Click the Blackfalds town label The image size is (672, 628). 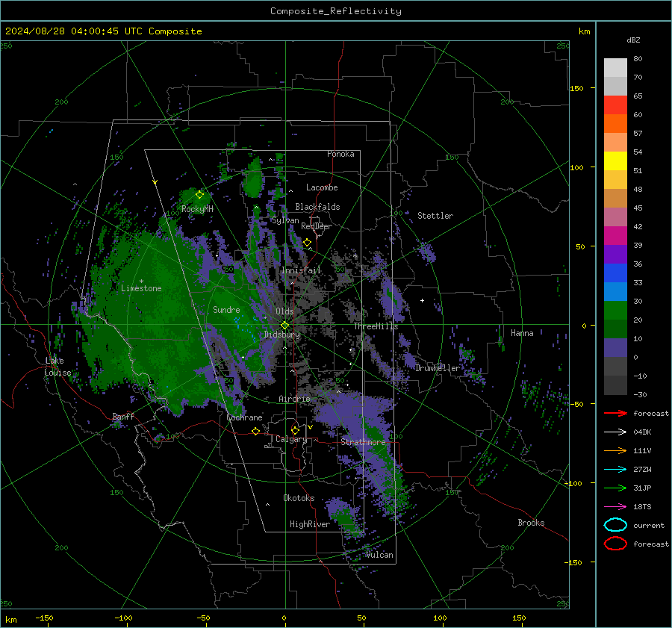pos(317,207)
